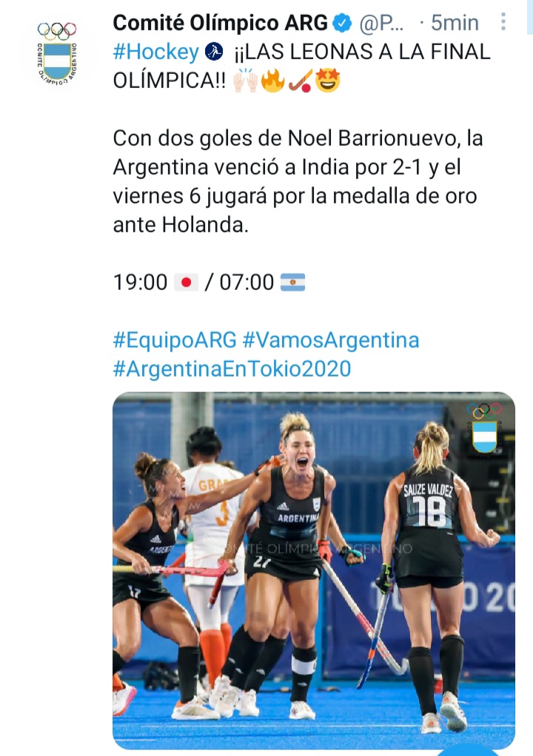The height and width of the screenshot is (756, 533).
Task: Tap the hockey stick and ball emoji
Action: tap(301, 81)
